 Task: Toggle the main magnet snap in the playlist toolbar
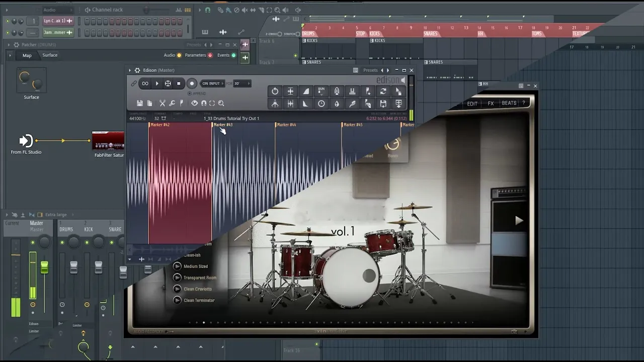[208, 10]
